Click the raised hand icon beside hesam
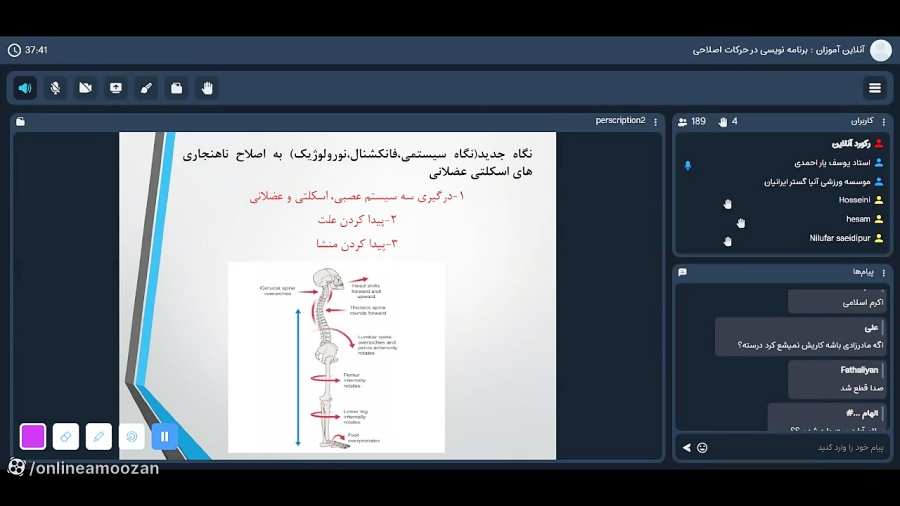 click(x=741, y=223)
